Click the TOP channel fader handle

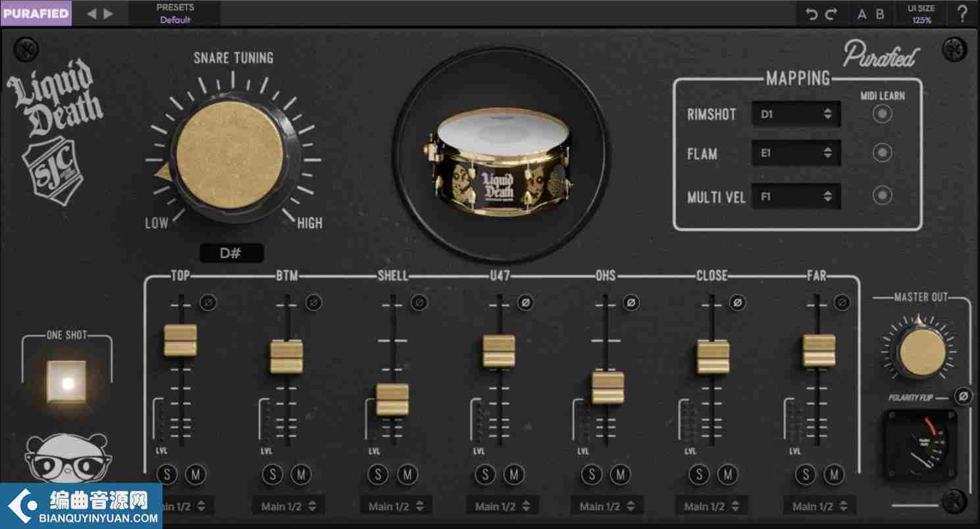point(180,340)
